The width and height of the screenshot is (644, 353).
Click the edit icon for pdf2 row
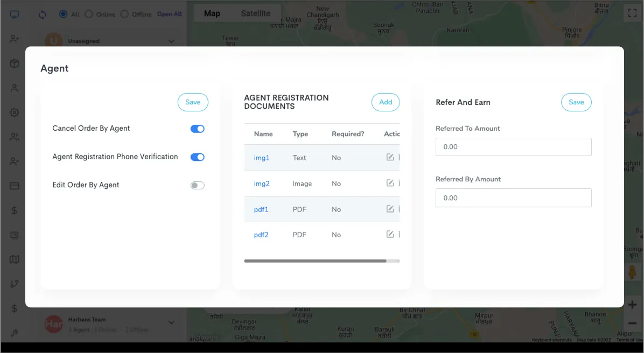[x=390, y=234]
